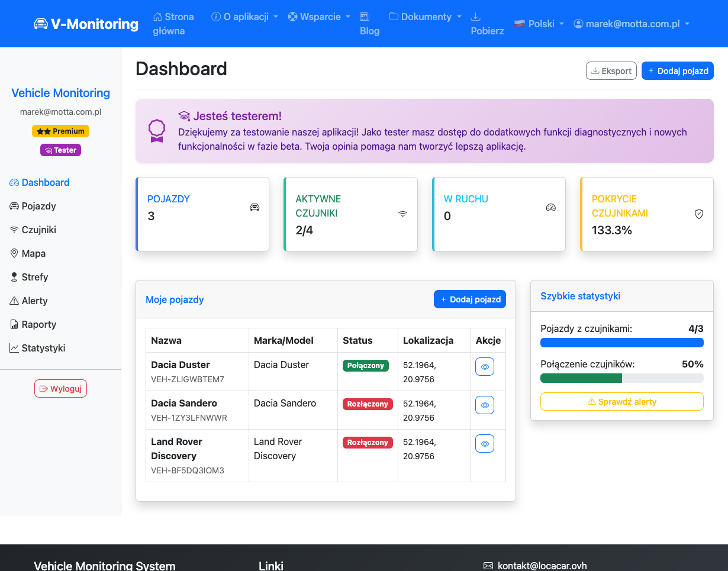Expand the marek@motta.com.pl account menu

632,24
